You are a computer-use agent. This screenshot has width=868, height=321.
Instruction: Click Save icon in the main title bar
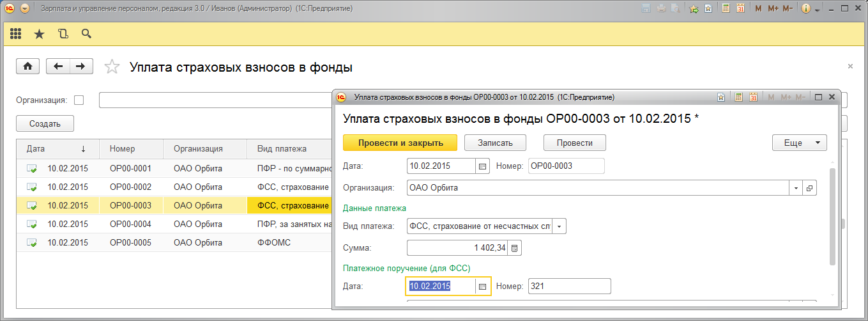[x=646, y=9]
